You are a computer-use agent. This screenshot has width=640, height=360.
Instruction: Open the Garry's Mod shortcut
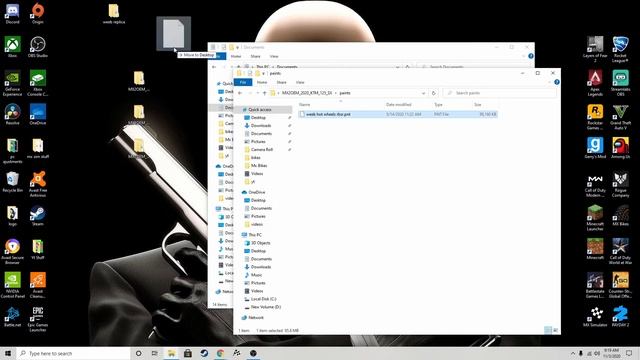pyautogui.click(x=595, y=148)
